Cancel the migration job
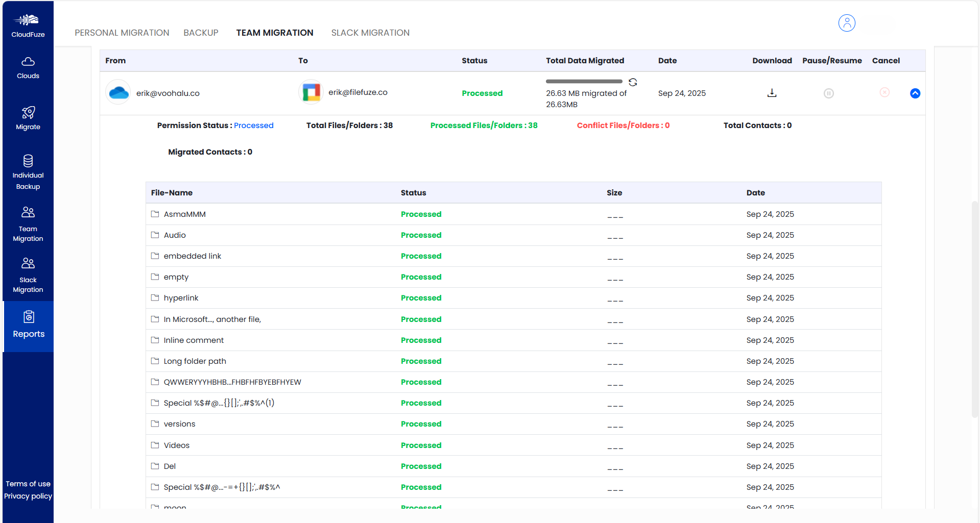The image size is (980, 523). pyautogui.click(x=885, y=92)
